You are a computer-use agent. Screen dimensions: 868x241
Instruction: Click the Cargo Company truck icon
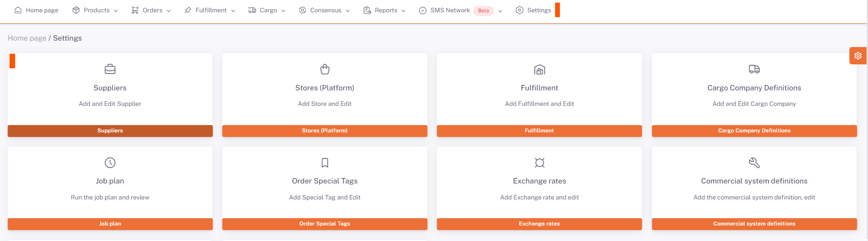click(x=754, y=69)
